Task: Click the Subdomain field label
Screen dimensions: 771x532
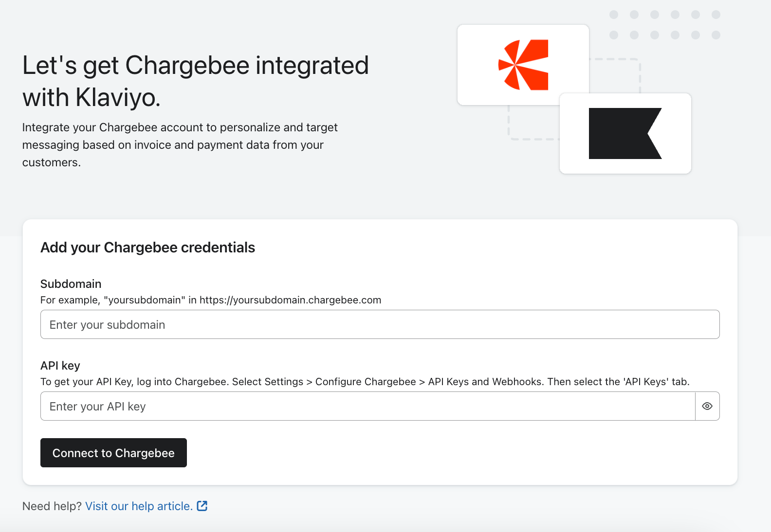Action: 71,284
